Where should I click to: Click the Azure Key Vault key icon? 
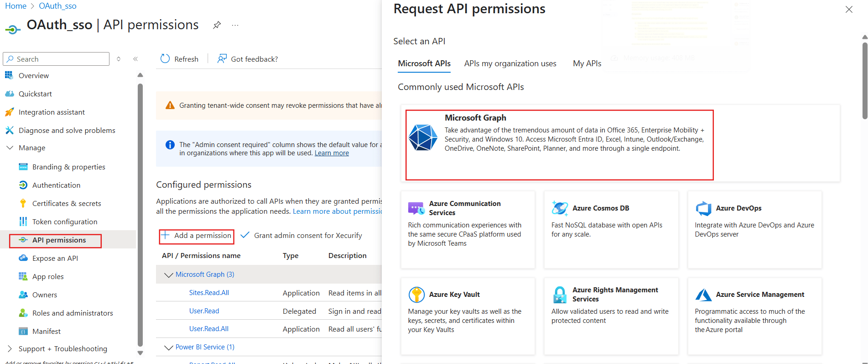pos(416,295)
